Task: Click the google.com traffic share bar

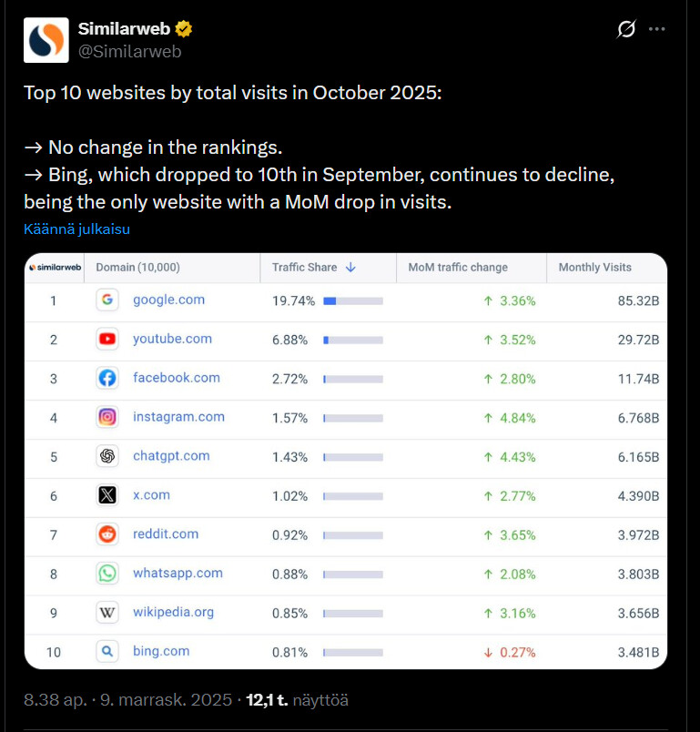Action: click(352, 300)
